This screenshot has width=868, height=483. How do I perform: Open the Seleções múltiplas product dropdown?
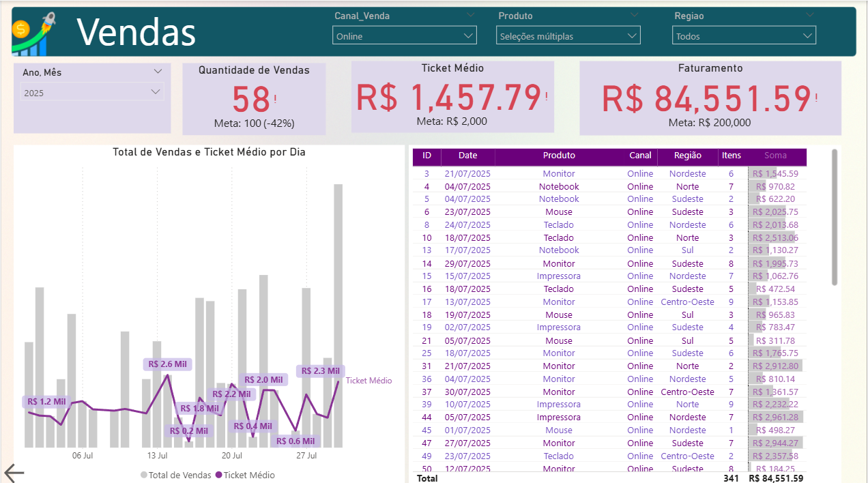tap(568, 35)
